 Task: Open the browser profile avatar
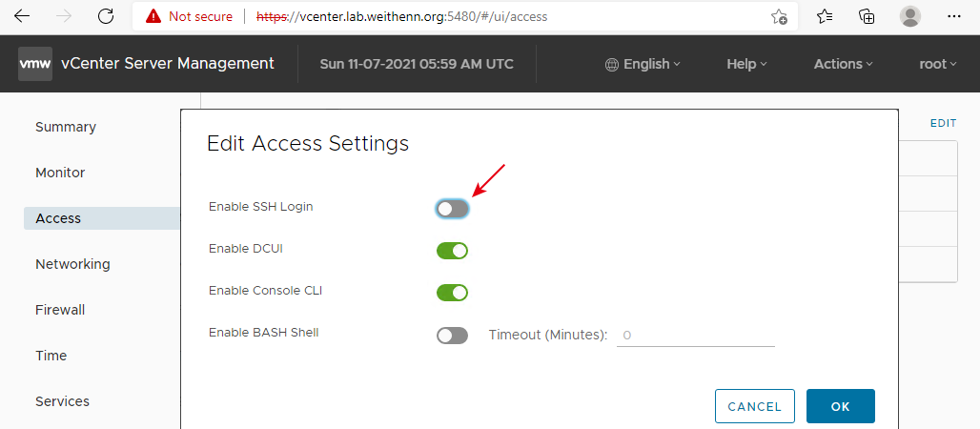910,16
